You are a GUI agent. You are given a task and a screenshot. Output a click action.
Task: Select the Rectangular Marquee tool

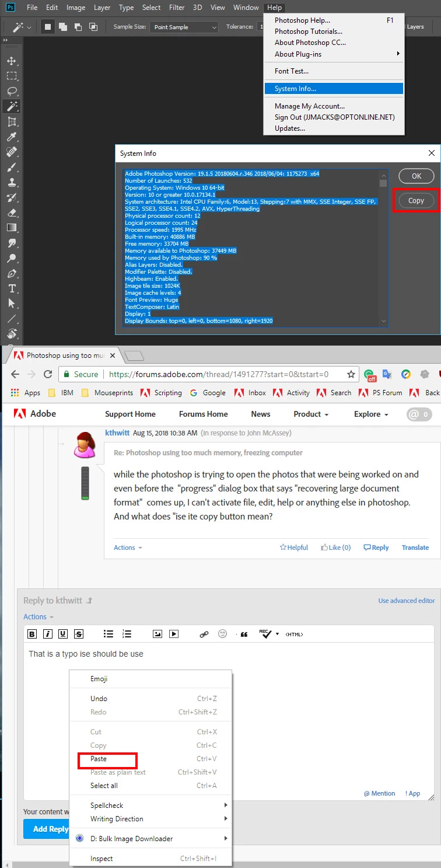tap(12, 76)
